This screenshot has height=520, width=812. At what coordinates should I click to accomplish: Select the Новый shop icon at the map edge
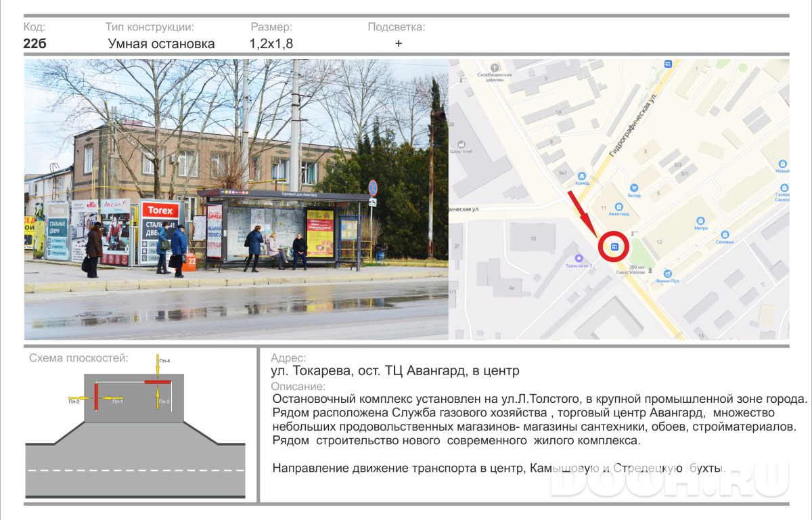click(784, 164)
